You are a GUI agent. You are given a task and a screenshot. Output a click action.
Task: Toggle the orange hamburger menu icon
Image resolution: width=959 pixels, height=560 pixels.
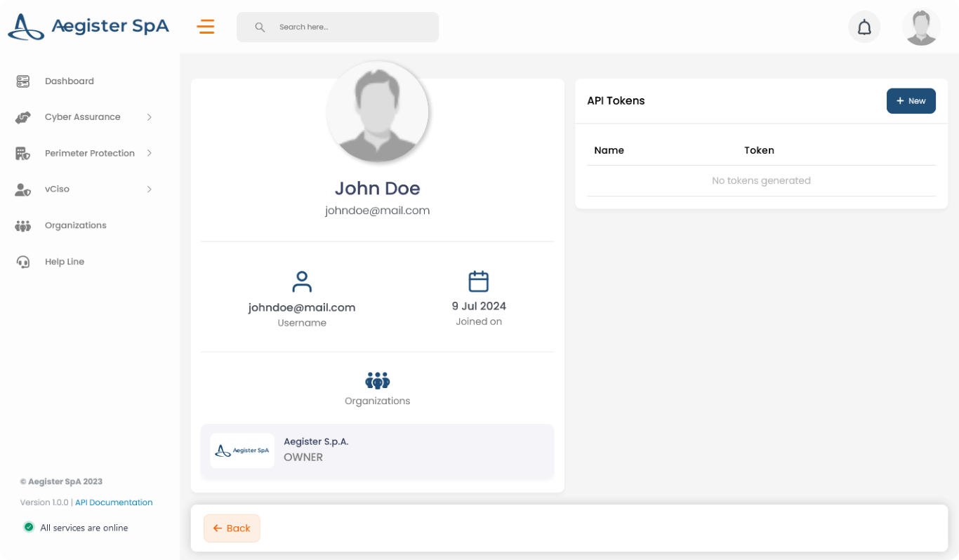tap(206, 27)
